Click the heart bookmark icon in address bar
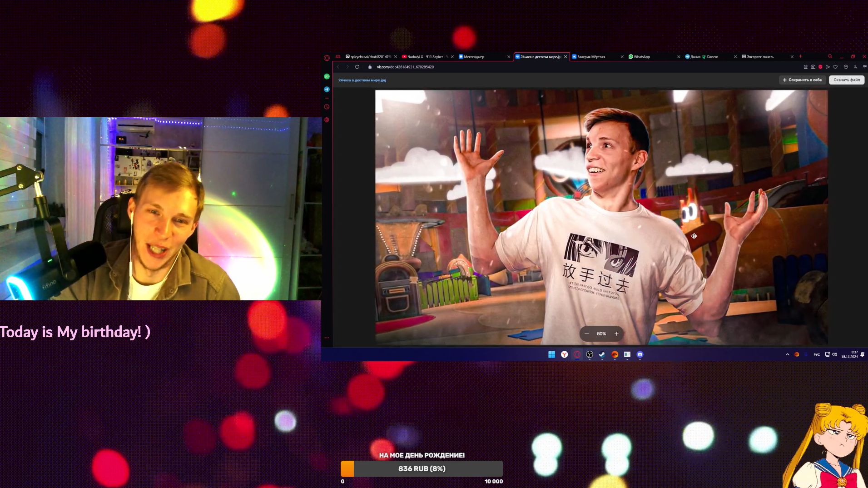This screenshot has height=488, width=868. coord(835,67)
